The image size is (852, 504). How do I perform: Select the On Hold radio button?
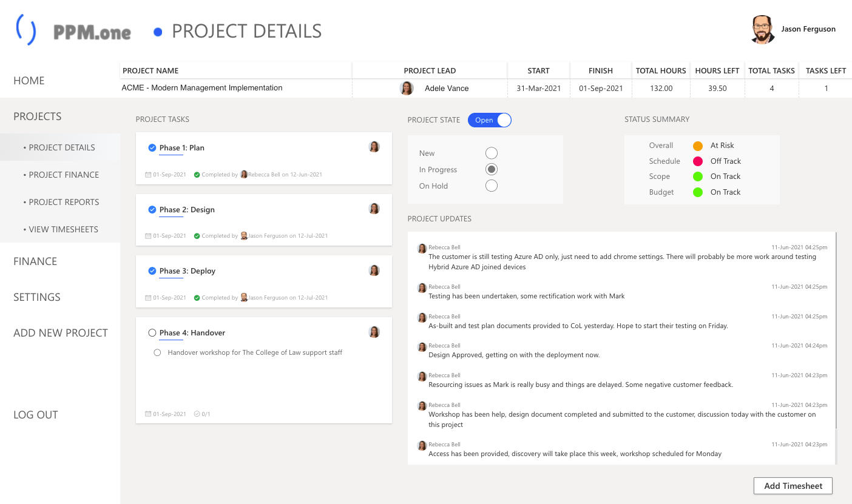[492, 186]
